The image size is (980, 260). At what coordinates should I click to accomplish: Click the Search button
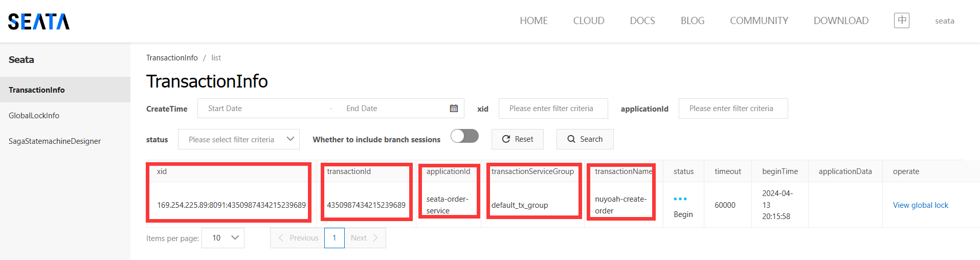point(585,139)
